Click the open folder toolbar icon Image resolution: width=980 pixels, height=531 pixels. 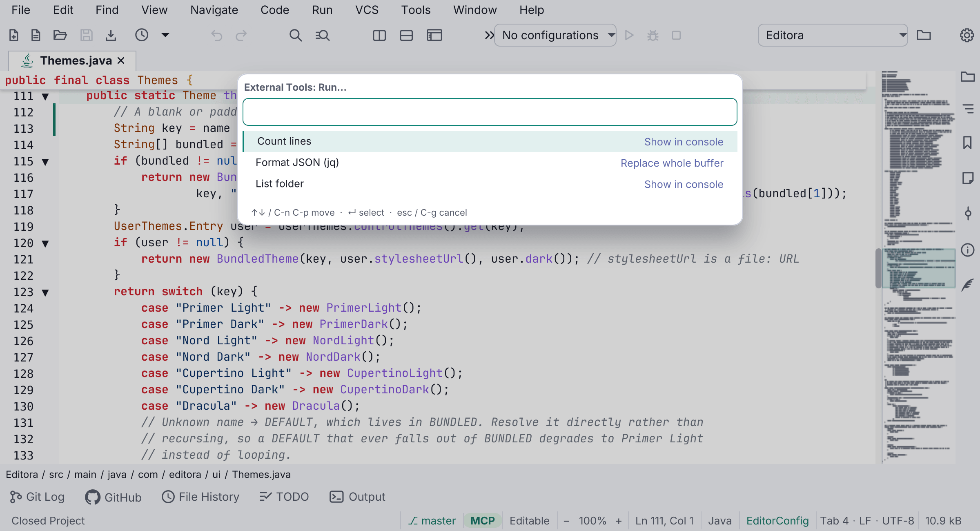60,36
